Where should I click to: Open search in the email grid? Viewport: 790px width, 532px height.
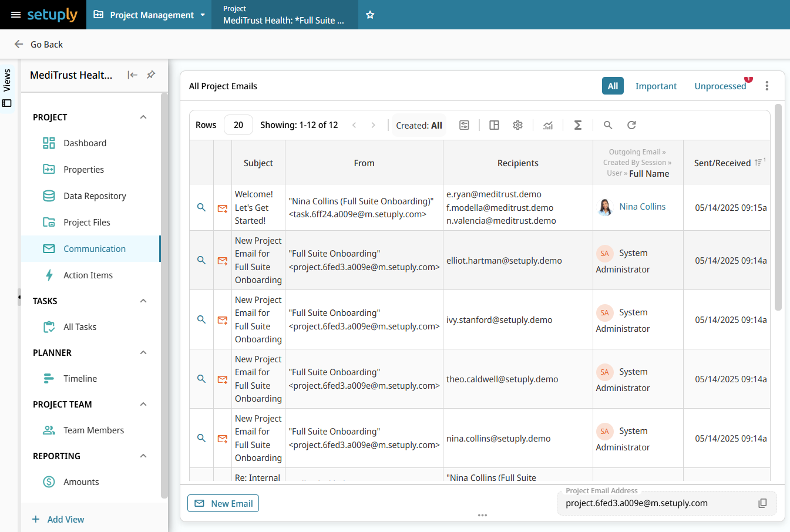pos(608,125)
